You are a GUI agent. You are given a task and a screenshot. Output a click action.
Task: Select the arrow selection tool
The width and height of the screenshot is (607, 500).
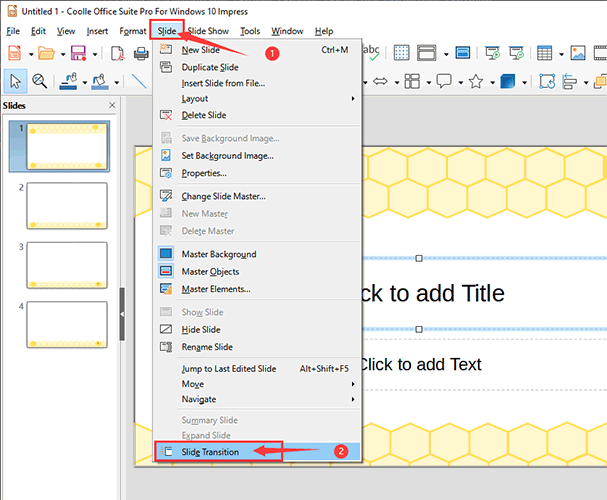(16, 81)
